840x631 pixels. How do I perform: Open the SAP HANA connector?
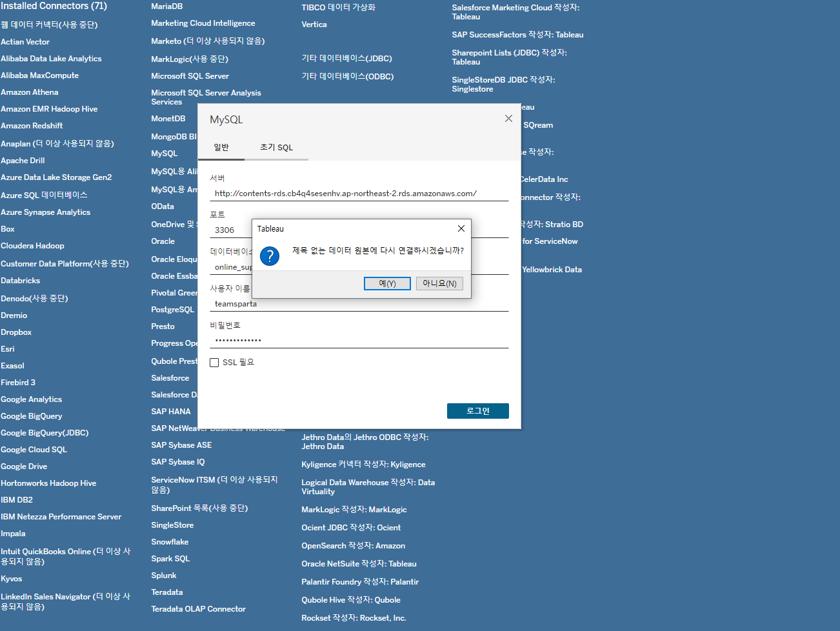click(171, 412)
